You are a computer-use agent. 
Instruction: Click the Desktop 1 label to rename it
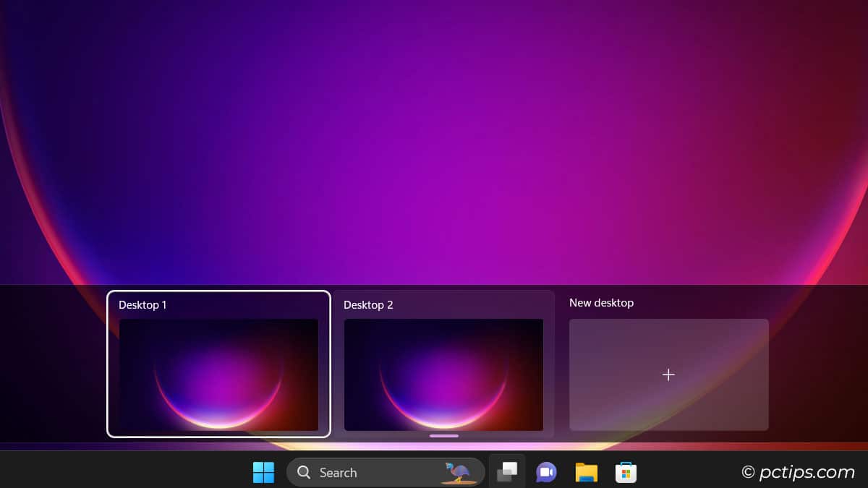142,304
